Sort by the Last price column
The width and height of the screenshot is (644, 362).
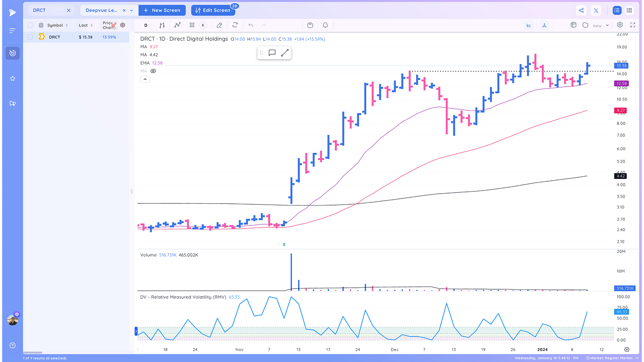[x=86, y=25]
